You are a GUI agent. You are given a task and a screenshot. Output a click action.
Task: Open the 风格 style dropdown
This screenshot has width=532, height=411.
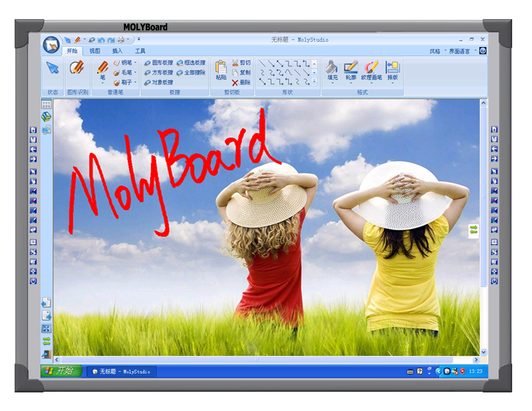438,51
